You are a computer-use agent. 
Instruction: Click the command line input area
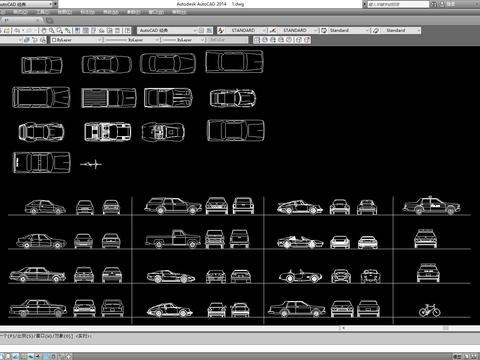pyautogui.click(x=240, y=338)
